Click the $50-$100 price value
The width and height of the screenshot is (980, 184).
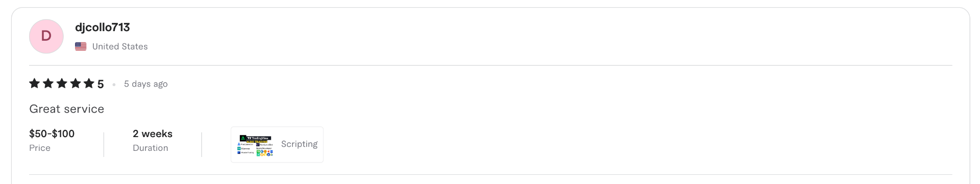pos(52,134)
